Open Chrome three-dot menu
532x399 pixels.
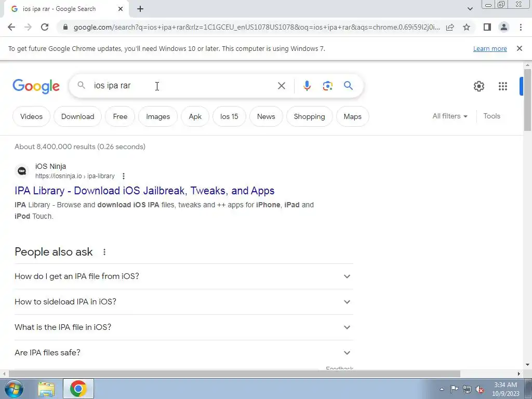(x=521, y=27)
